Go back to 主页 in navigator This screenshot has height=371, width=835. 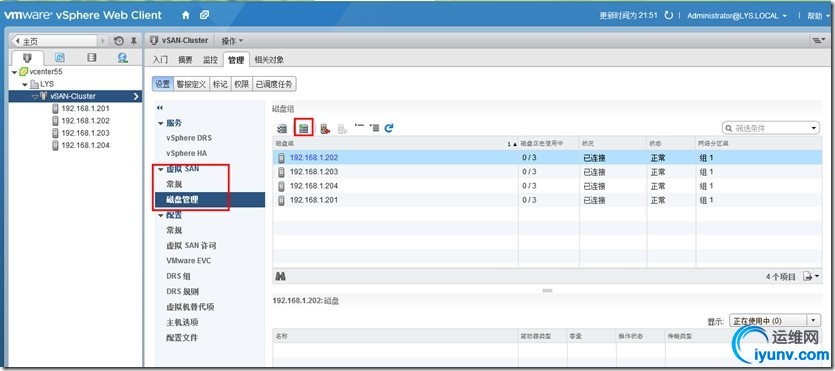tap(54, 41)
